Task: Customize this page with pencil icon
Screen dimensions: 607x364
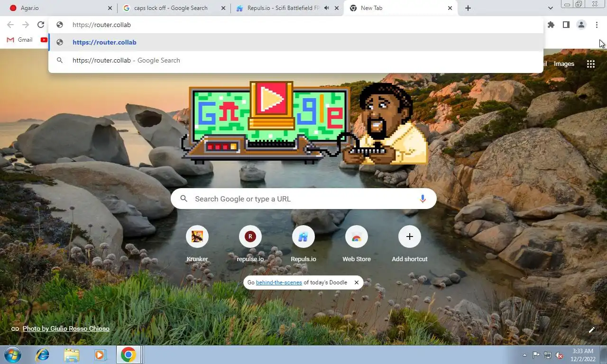Action: click(x=591, y=330)
